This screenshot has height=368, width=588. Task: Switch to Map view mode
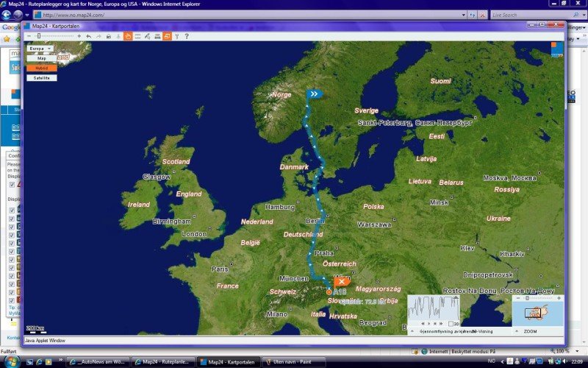tap(41, 58)
